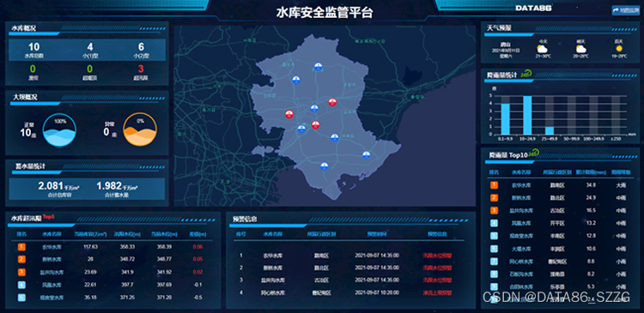The height and width of the screenshot is (313, 644).
Task: Click warning time 2021-09-07 10:28:00
Action: 377,292
